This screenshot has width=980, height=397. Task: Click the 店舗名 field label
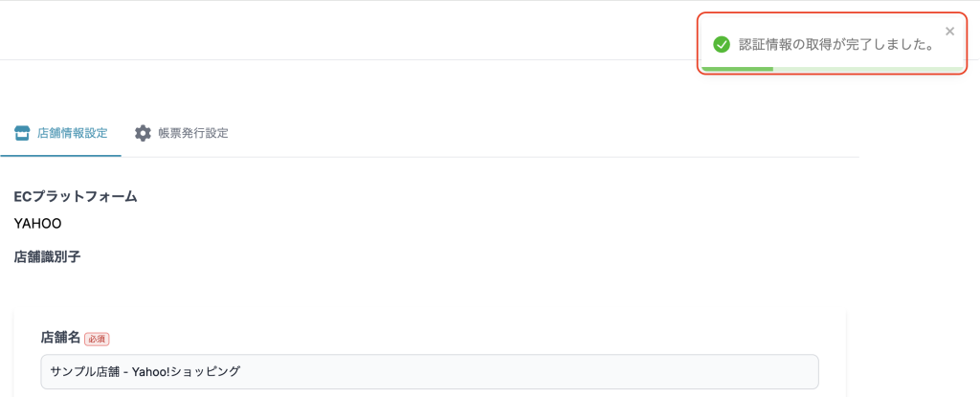click(59, 338)
